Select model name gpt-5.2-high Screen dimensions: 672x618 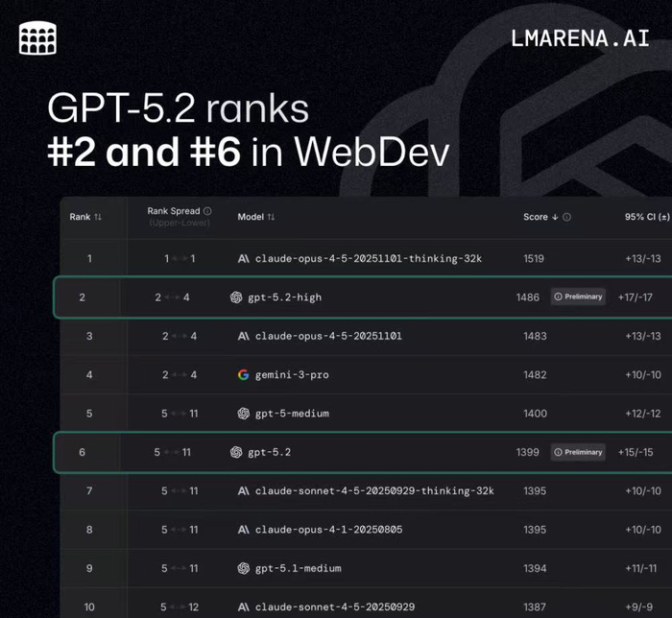(284, 297)
